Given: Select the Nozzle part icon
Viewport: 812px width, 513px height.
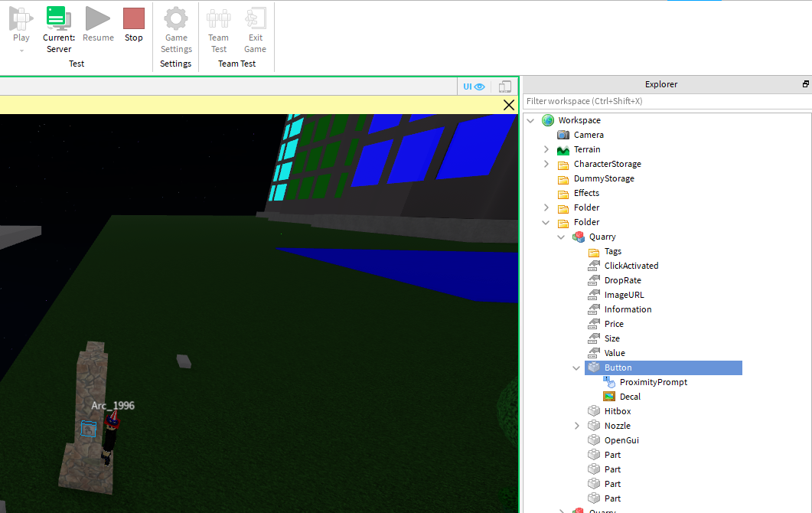Looking at the screenshot, I should [x=593, y=426].
